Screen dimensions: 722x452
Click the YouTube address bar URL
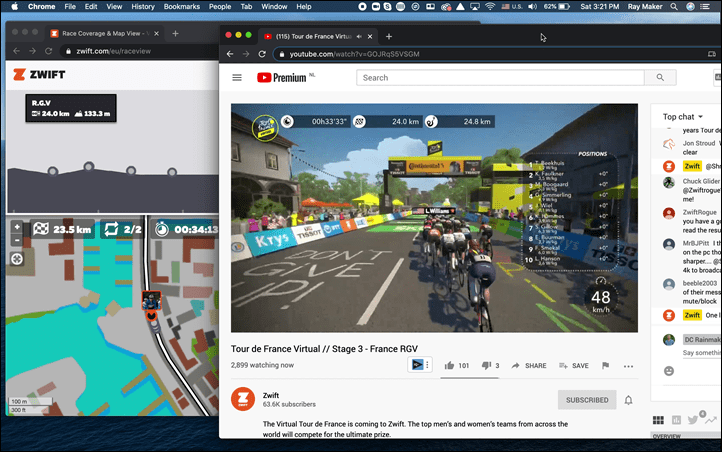(354, 54)
